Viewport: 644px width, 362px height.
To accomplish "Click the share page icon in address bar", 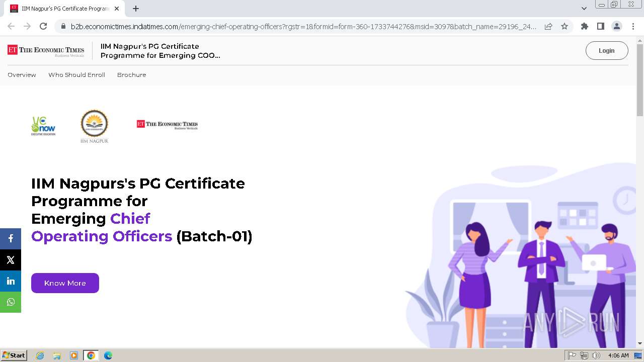I will tap(548, 26).
